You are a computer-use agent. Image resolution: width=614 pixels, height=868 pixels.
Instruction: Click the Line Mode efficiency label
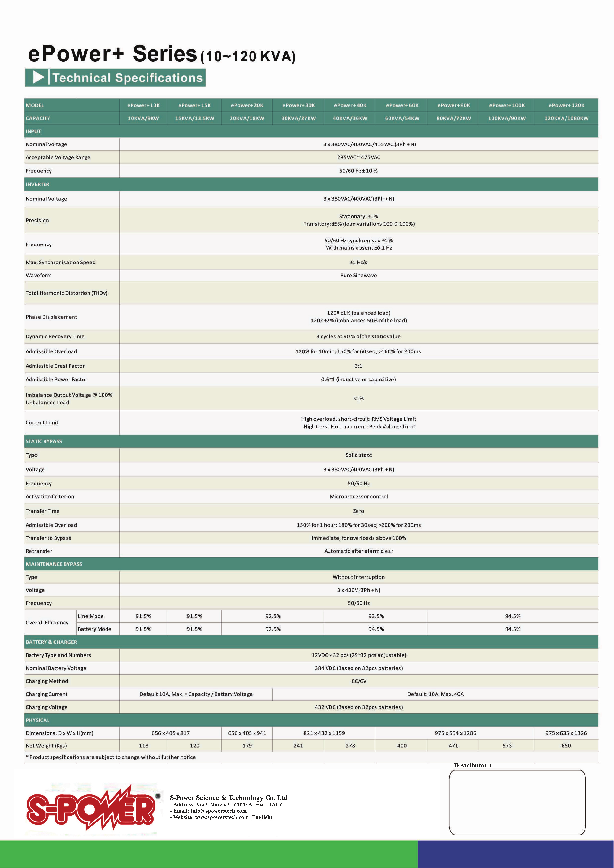pos(91,616)
